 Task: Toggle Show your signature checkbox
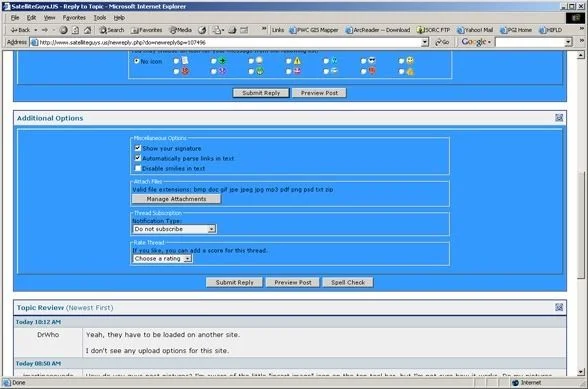(x=138, y=148)
